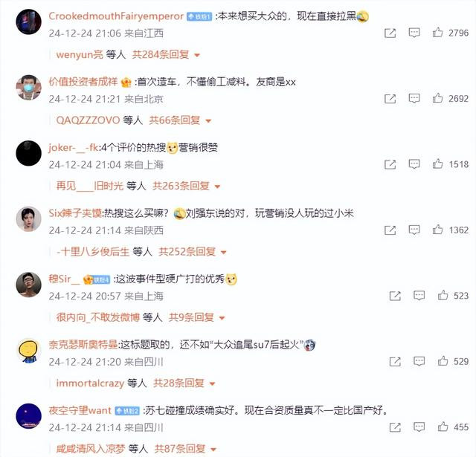Share the comment by 价值投资者成祥
Image resolution: width=476 pixels, height=457 pixels.
(x=390, y=99)
